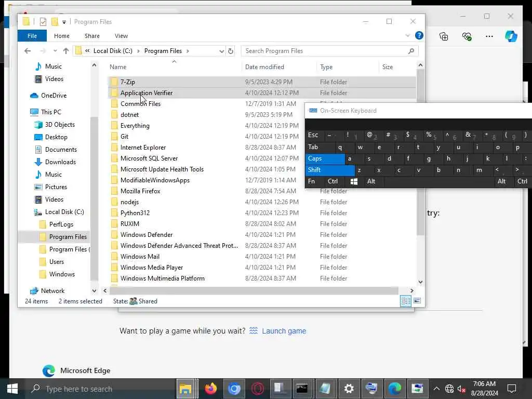Open Edge Settings and more menu
Viewport: 532px width, 399px height.
coord(489,36)
